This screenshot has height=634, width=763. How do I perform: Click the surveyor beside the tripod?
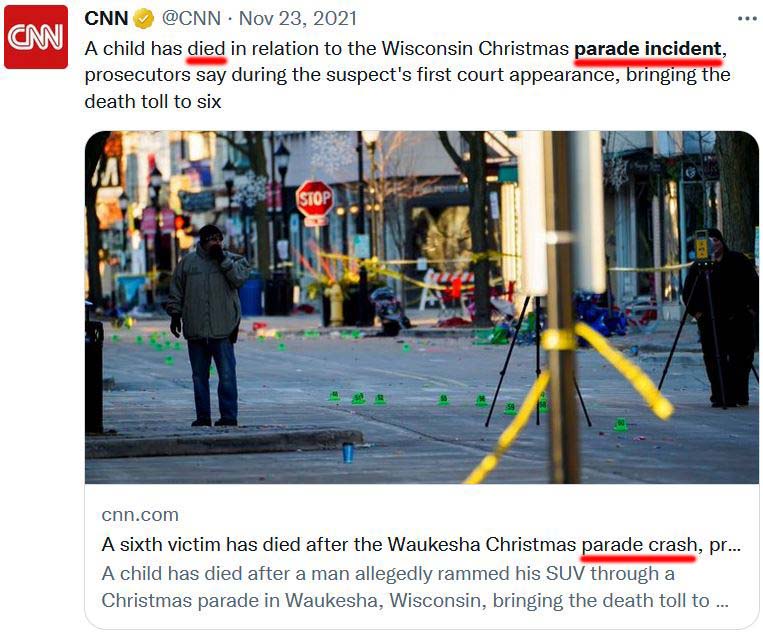pyautogui.click(x=722, y=318)
